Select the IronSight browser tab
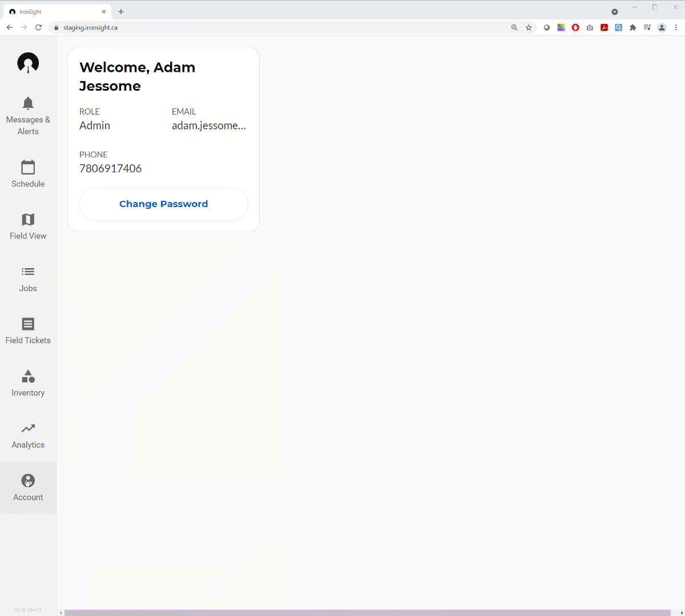 click(x=57, y=11)
